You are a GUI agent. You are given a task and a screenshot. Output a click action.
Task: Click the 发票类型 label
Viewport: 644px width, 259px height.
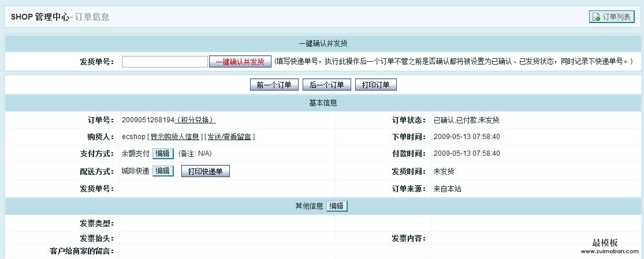(97, 224)
